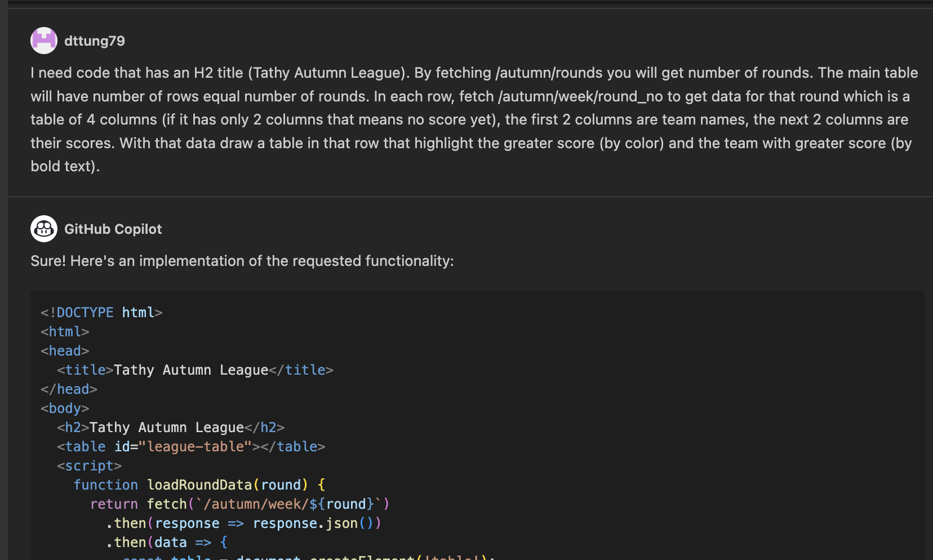Click the title tag line in code

[x=195, y=370]
